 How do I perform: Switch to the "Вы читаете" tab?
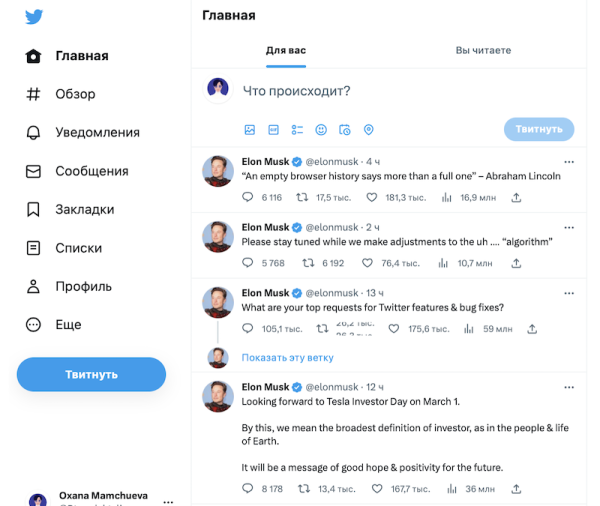(483, 50)
